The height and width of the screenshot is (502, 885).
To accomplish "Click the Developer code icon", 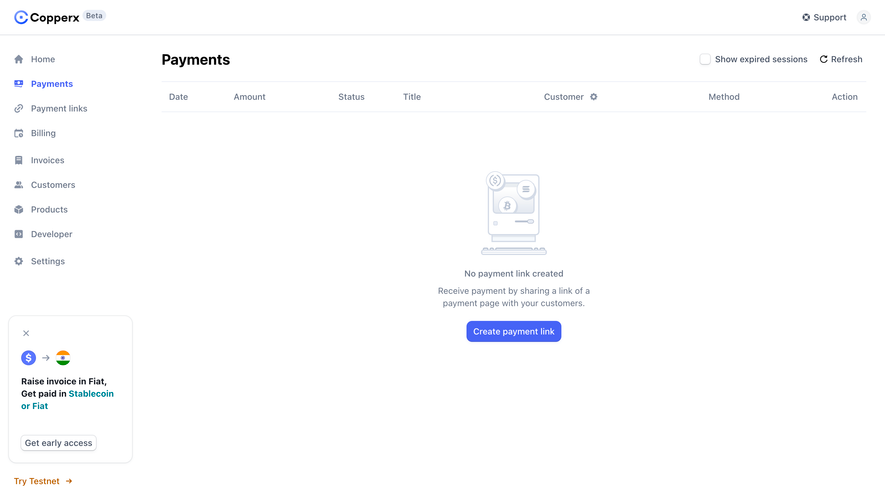I will [x=19, y=234].
